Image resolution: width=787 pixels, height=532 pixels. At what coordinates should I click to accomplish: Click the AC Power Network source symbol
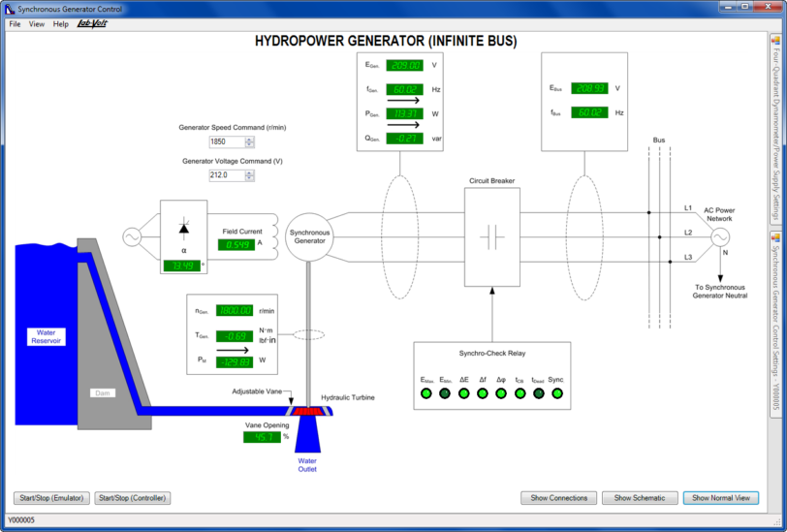720,237
